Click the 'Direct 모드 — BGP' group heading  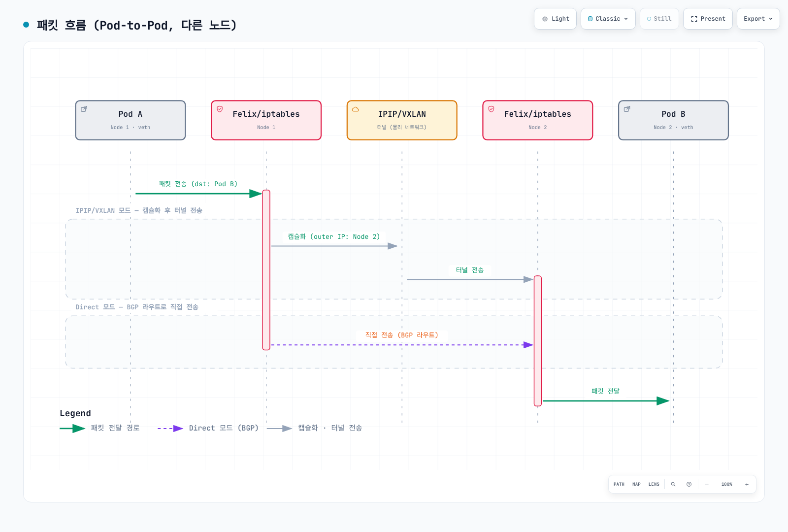pos(137,307)
